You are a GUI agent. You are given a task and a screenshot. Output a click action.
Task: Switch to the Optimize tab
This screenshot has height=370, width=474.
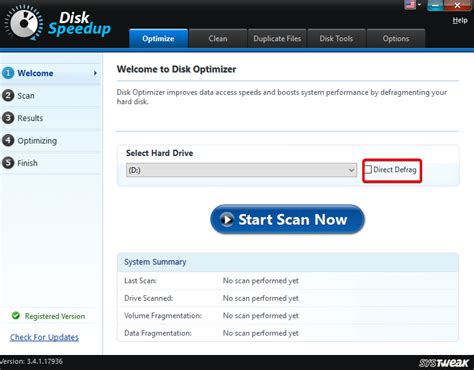tap(158, 38)
